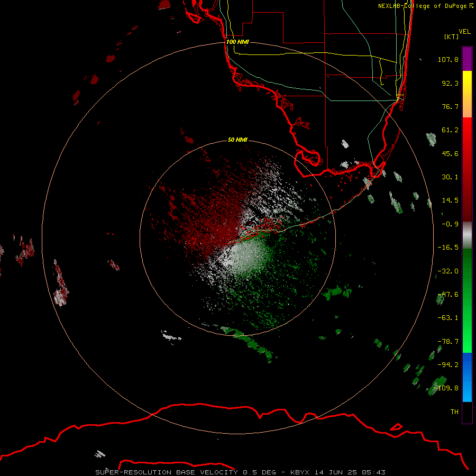The image size is (476, 476).
Task: Click the -32.0 velocity scale value
Action: tap(448, 271)
